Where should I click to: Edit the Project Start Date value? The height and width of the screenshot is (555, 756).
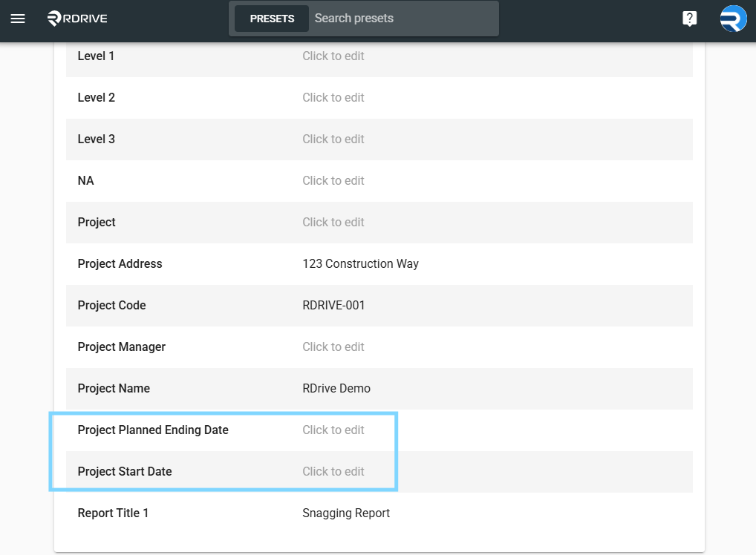(x=333, y=471)
